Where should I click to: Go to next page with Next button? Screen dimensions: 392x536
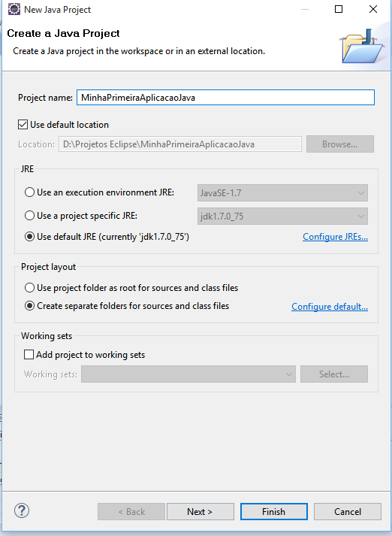(x=200, y=511)
